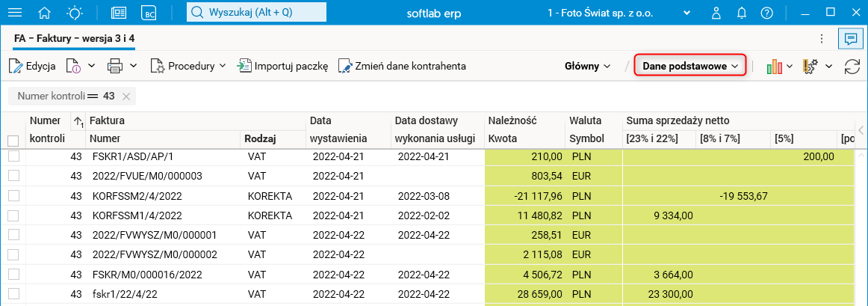868x306 pixels.
Task: Open the Główny view dropdown
Action: pos(588,66)
